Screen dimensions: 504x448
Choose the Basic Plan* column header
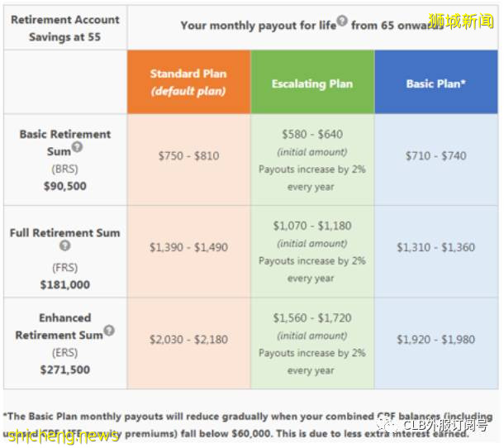436,83
